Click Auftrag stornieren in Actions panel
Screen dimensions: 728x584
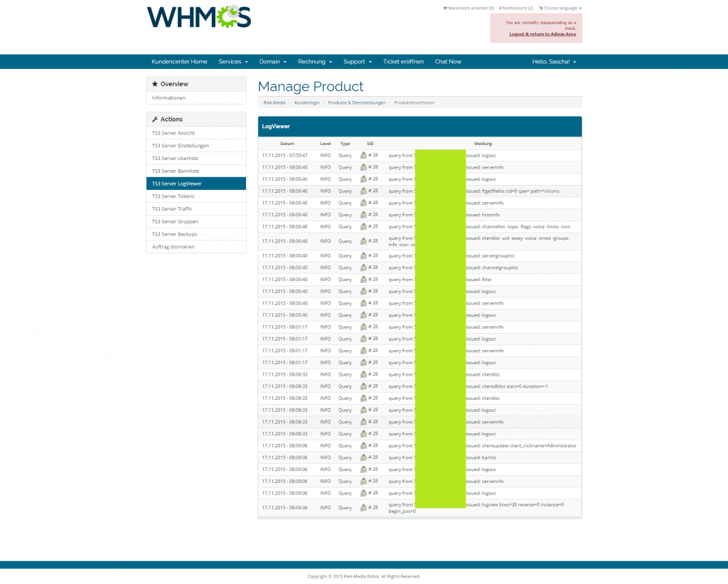173,247
